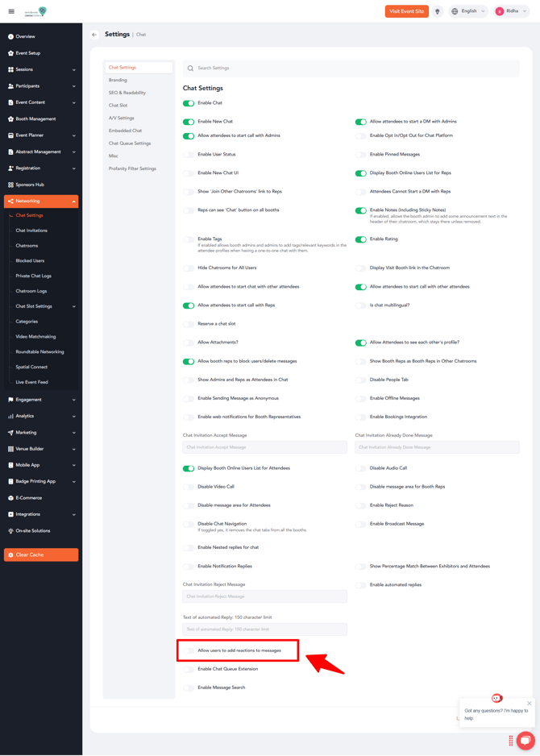This screenshot has width=540, height=756.
Task: Open the red chat support bubble
Action: point(525,740)
